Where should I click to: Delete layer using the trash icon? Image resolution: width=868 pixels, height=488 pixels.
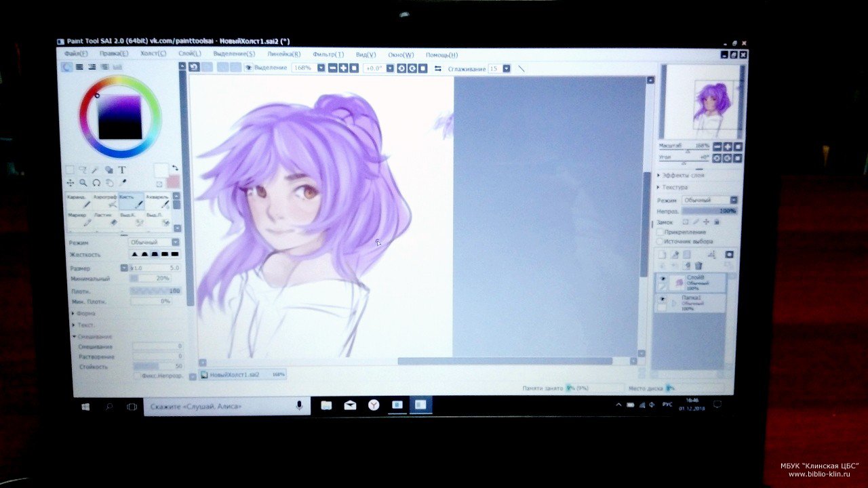[x=698, y=265]
